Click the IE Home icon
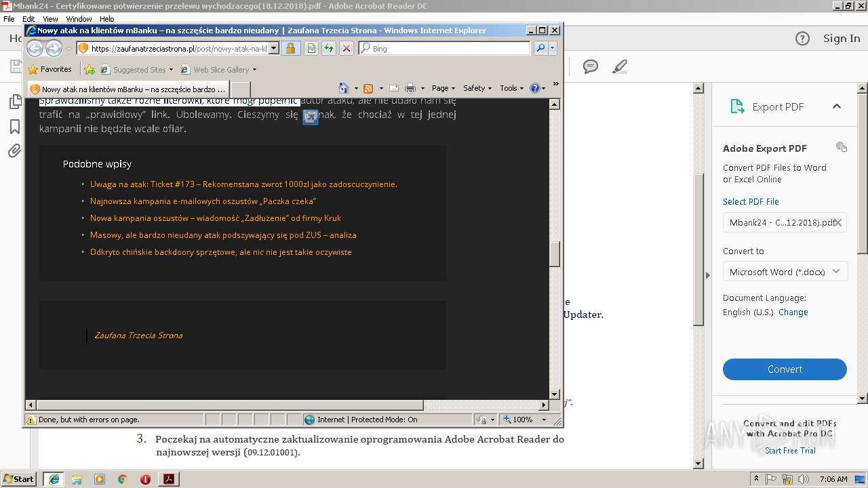Viewport: 868px width, 488px height. coord(343,88)
